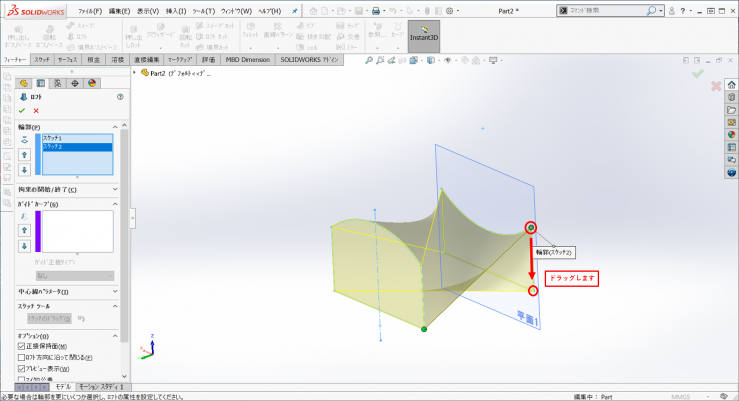Click the SOLIDWORKS logo
739x401 pixels.
pos(34,10)
